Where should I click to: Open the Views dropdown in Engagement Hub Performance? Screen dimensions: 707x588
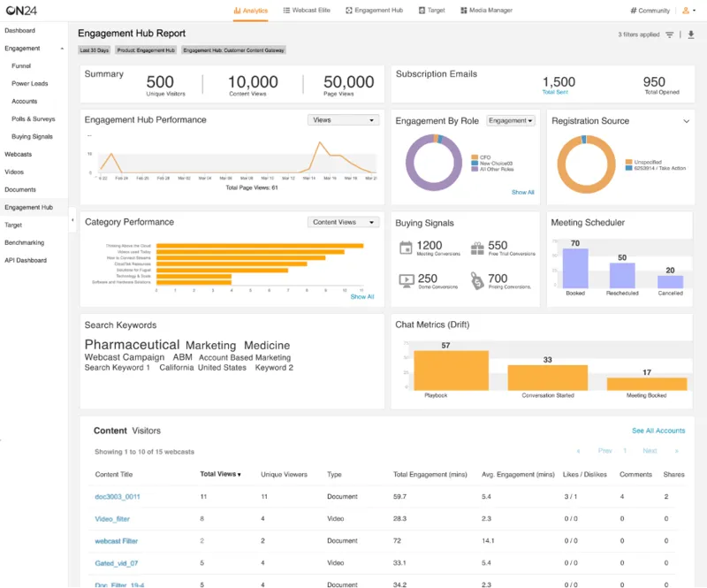(343, 120)
